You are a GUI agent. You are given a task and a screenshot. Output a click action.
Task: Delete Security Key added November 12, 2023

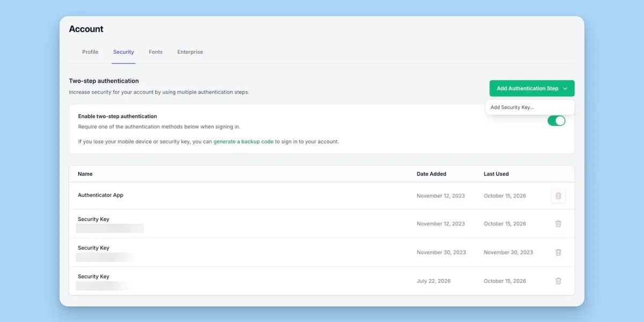coord(558,224)
